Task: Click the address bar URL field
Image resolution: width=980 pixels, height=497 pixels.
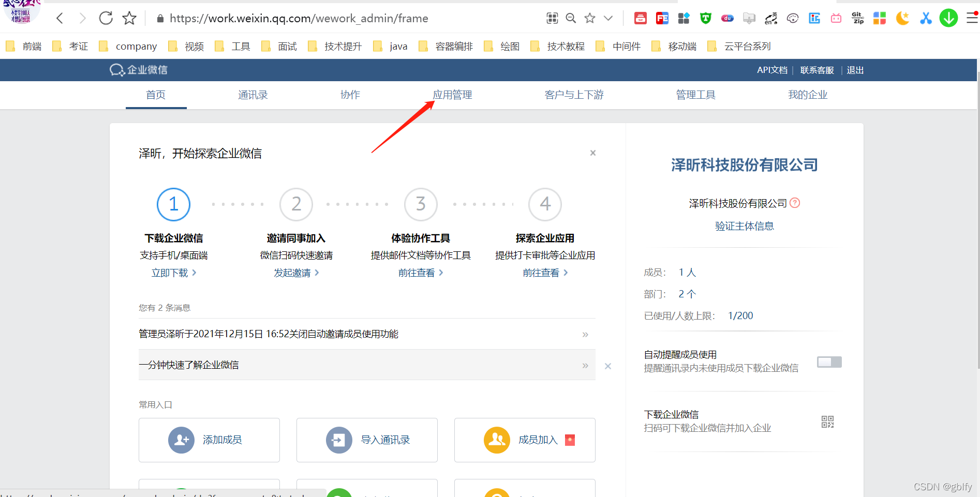Action: click(299, 19)
